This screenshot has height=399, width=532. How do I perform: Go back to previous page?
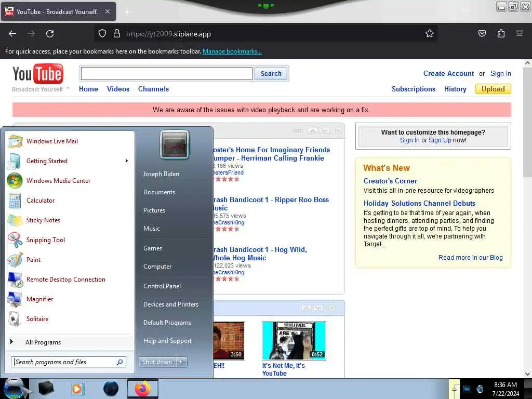coord(12,34)
